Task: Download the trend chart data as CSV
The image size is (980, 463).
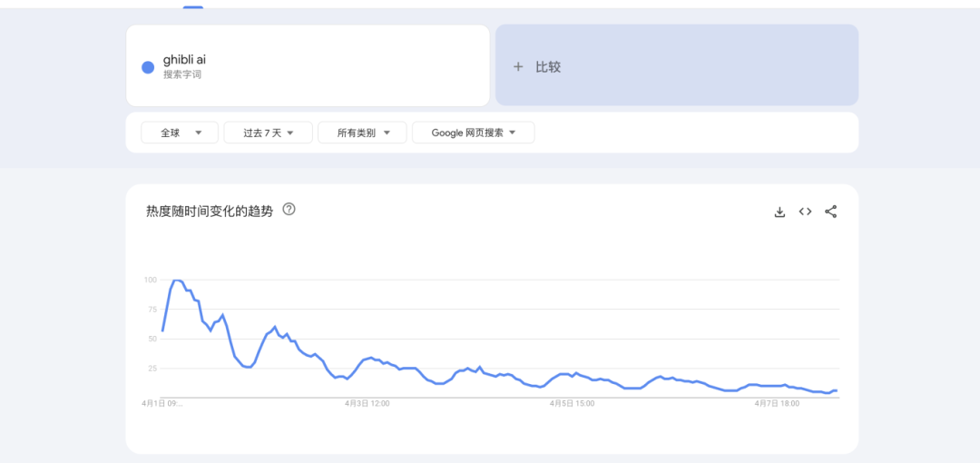Action: (x=779, y=212)
